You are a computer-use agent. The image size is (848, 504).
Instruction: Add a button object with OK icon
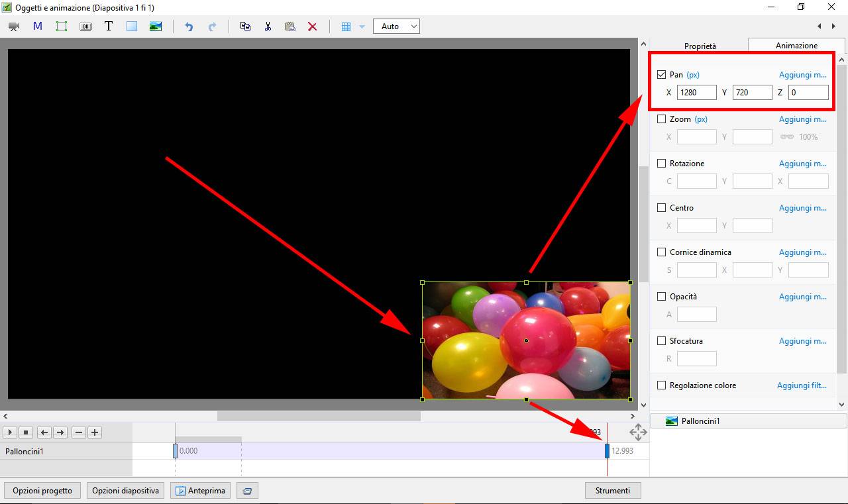click(85, 26)
